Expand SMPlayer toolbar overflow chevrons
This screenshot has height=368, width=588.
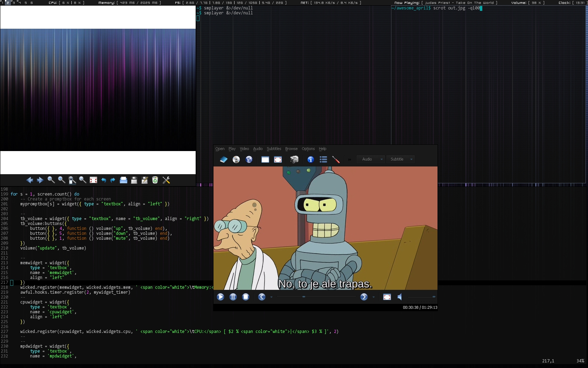349,159
